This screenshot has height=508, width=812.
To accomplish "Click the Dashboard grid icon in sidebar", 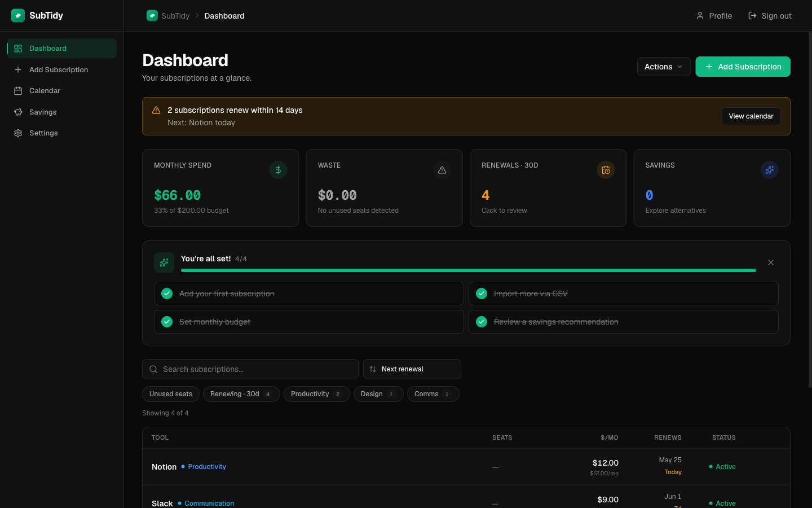I will (x=18, y=49).
